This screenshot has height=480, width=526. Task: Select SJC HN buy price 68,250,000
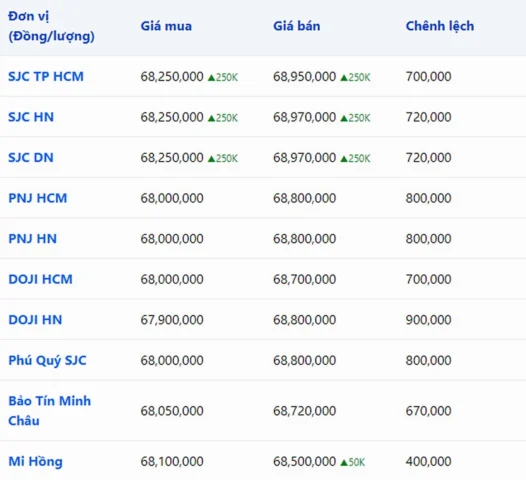pos(172,117)
